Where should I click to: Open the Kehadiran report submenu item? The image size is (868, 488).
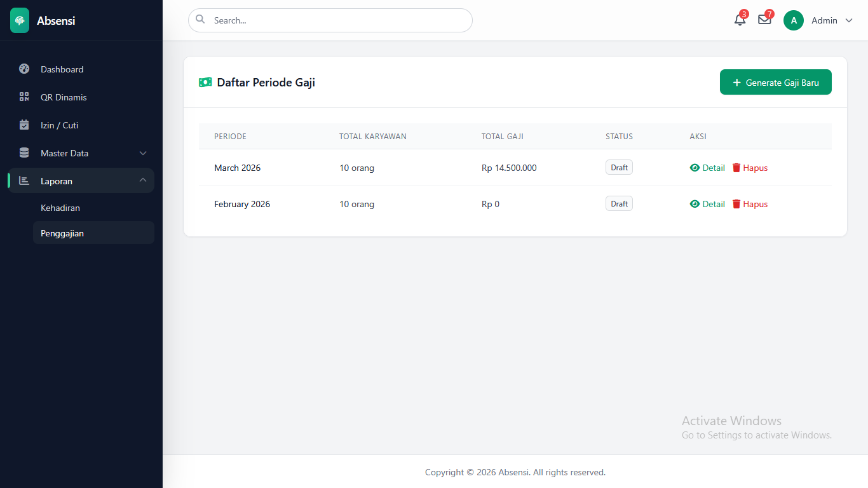point(60,208)
